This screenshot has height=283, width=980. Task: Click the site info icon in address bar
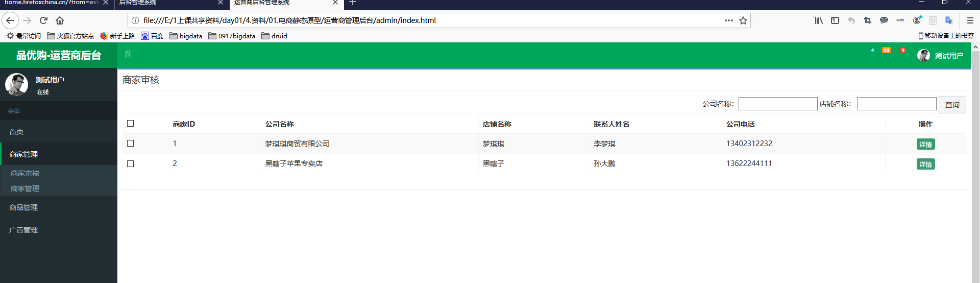pyautogui.click(x=135, y=20)
